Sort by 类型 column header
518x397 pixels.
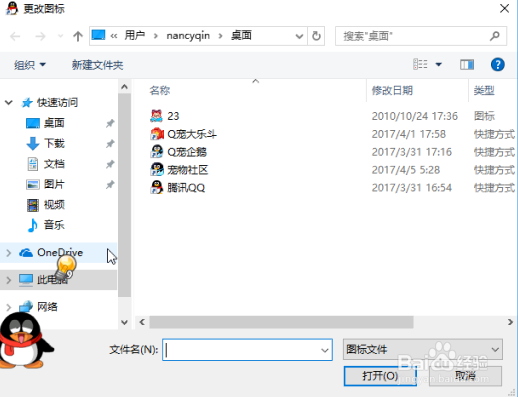tap(484, 90)
